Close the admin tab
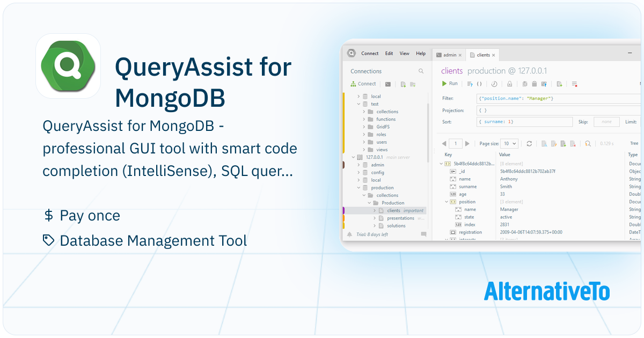Image resolution: width=644 pixels, height=338 pixels. [x=460, y=55]
